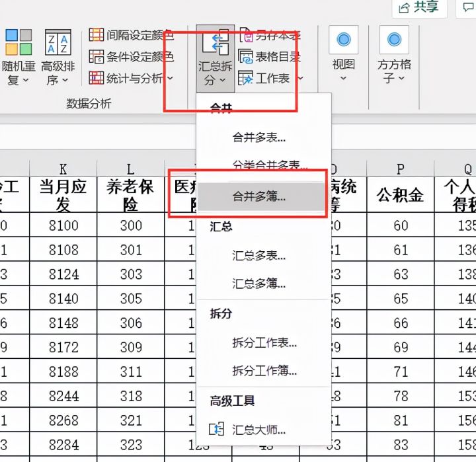
Task: Click cell with value 8284
Action: pyautogui.click(x=63, y=444)
